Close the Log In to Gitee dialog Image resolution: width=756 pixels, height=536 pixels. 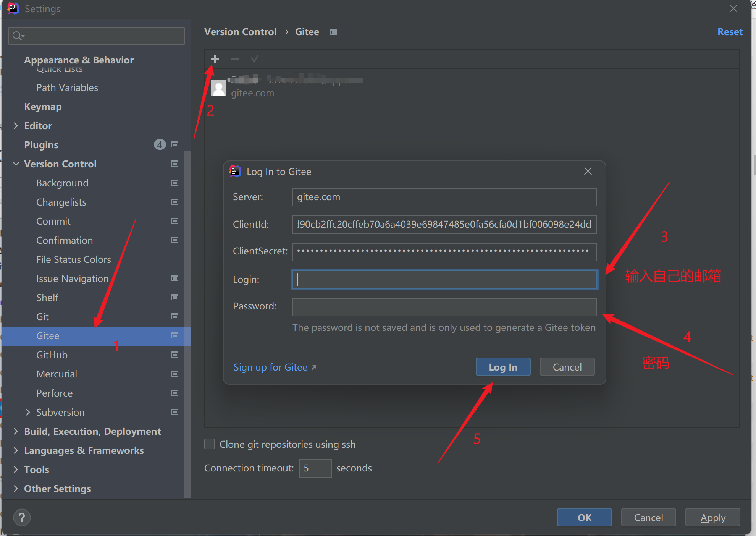click(588, 172)
